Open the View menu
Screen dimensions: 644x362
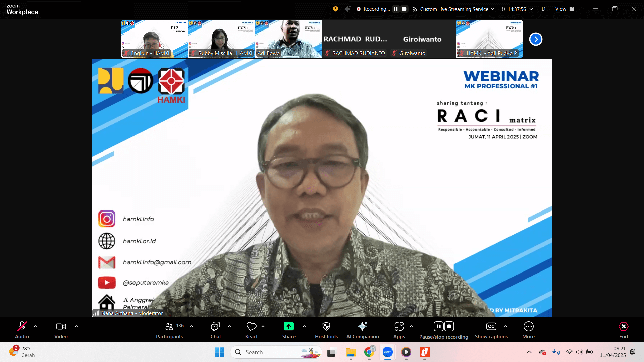point(565,9)
